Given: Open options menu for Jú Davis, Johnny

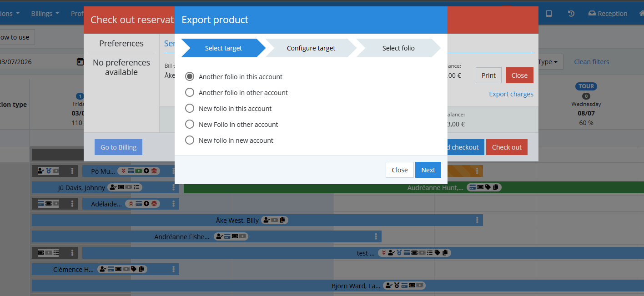Looking at the screenshot, I should pos(173,187).
